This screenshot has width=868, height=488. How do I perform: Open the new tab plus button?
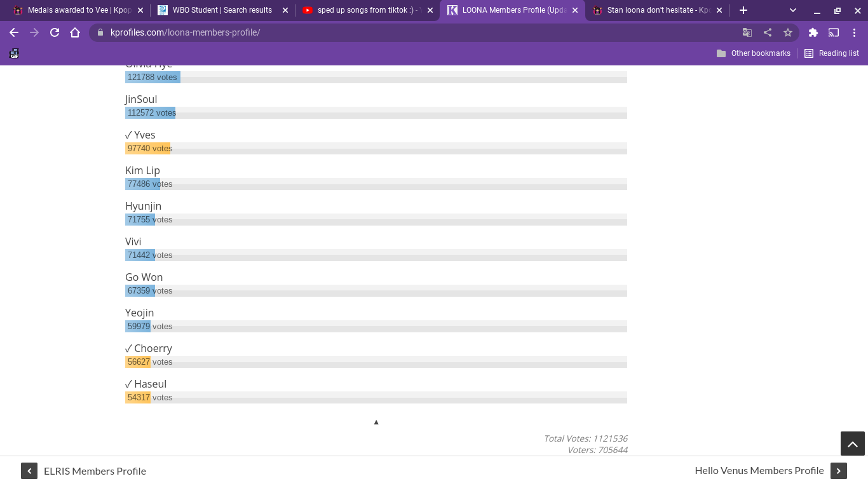pyautogui.click(x=743, y=10)
